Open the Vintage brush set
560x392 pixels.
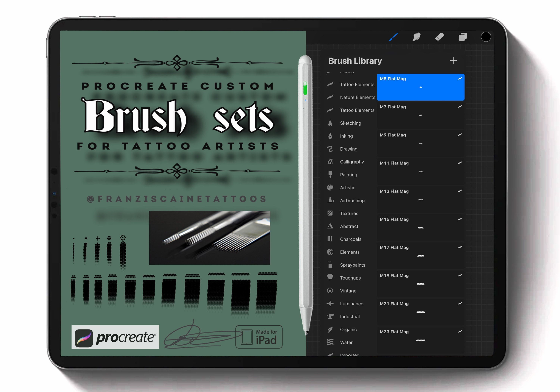[x=350, y=291]
